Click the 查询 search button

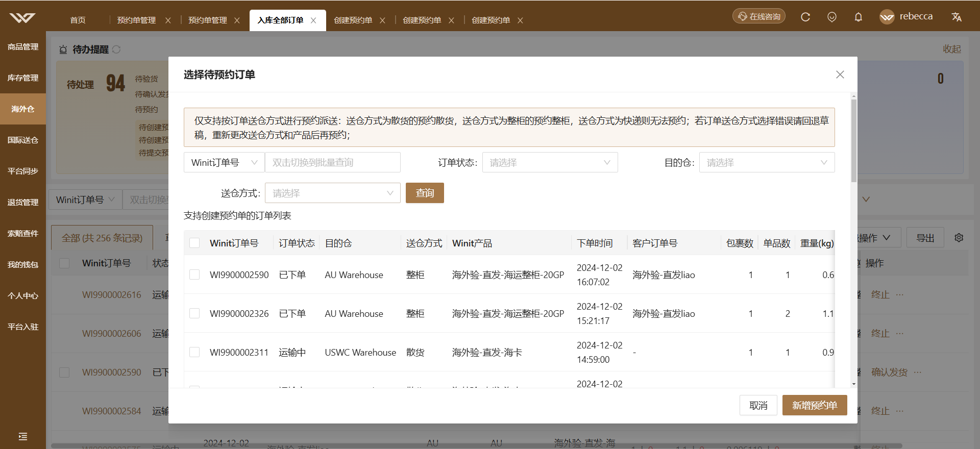[425, 193]
